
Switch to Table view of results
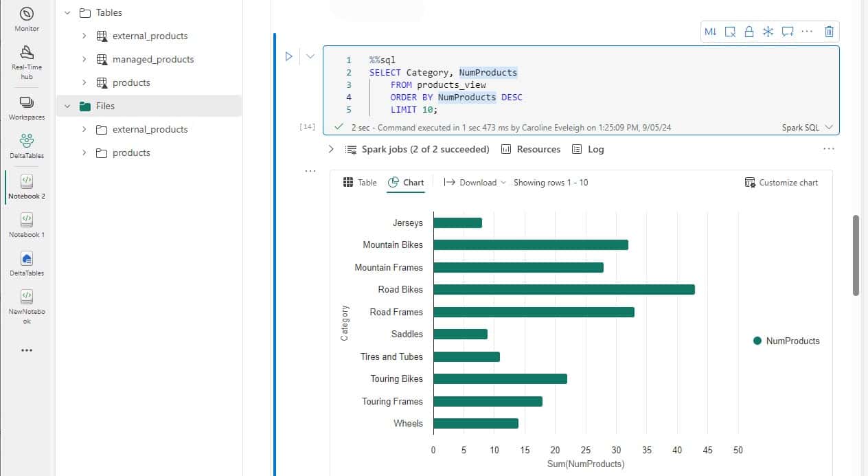360,183
